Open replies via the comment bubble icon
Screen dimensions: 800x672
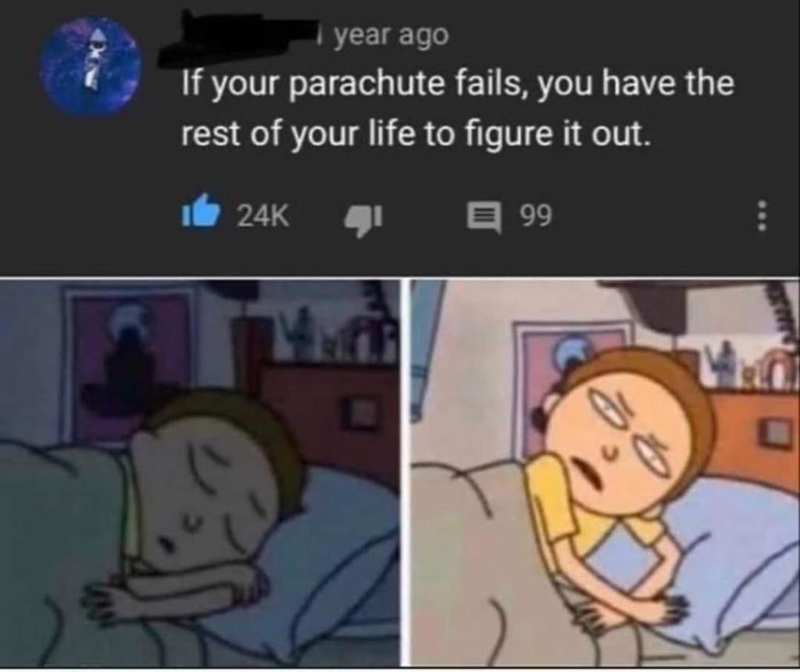coord(484,217)
